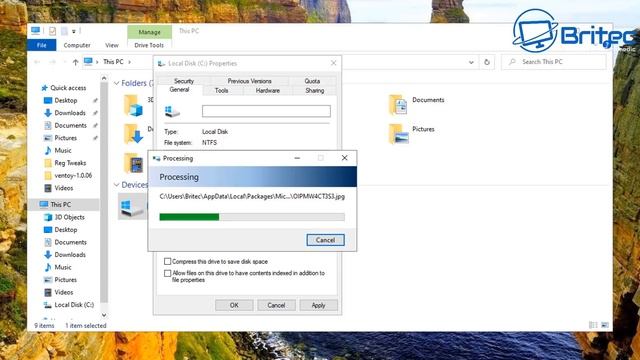Expand the breadcrumb chevron after This PC
Screen dimensions: 640x360
(129, 62)
